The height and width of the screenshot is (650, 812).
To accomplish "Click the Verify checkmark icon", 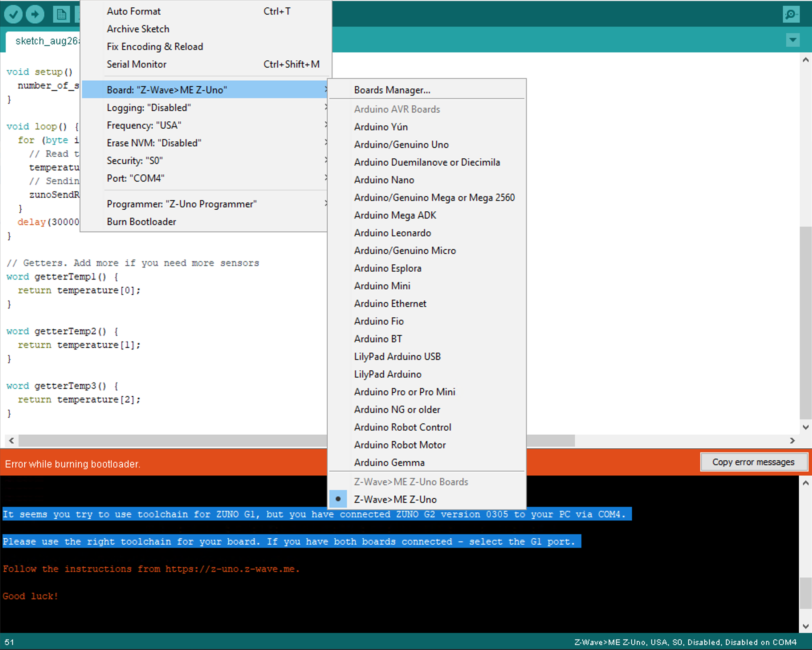I will [13, 14].
